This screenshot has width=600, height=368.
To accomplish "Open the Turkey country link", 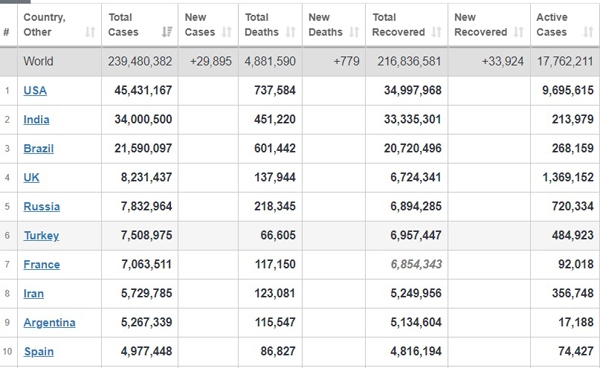I will 41,236.
